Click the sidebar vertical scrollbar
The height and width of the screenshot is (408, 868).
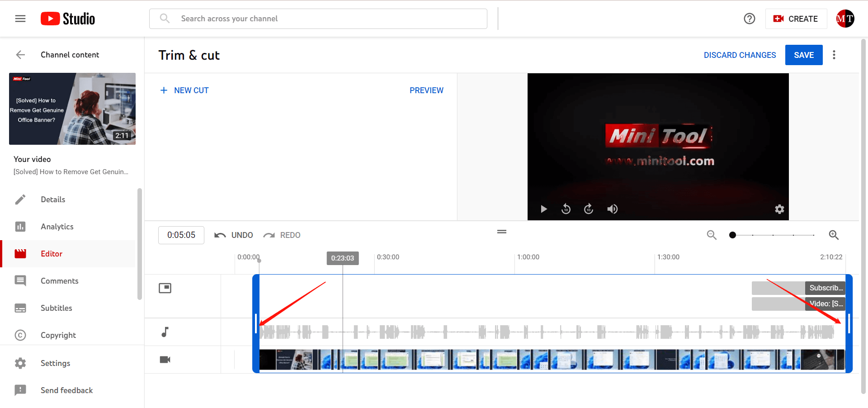point(140,244)
